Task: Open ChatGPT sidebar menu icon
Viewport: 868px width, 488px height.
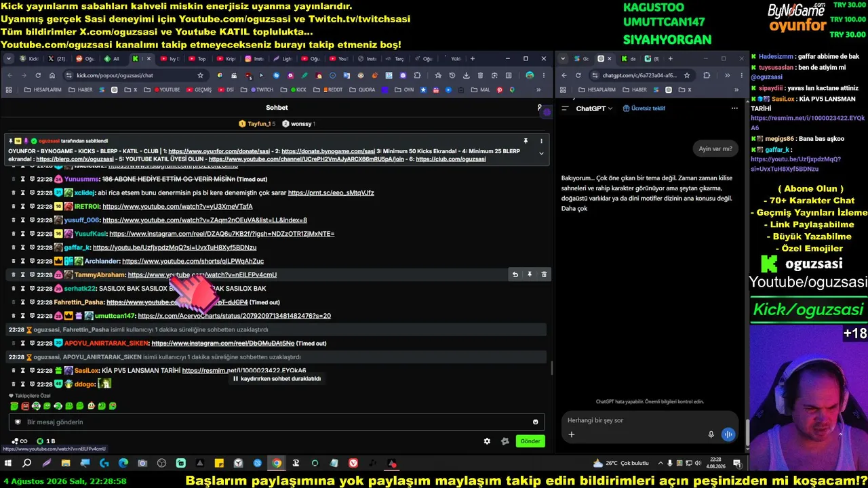Action: coord(565,108)
